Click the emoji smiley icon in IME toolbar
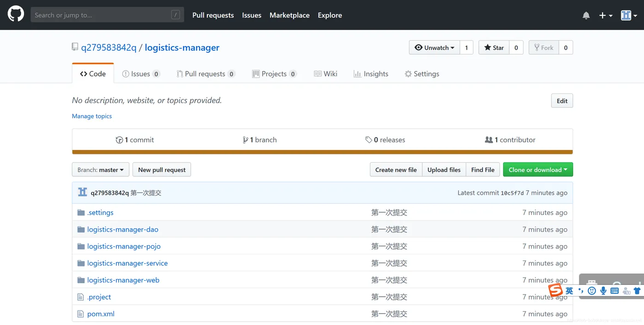The image size is (644, 325). (592, 290)
